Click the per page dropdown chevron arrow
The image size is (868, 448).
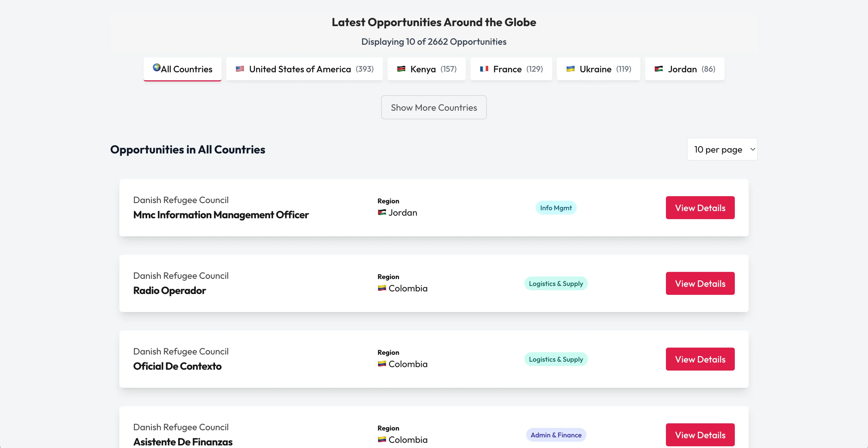tap(752, 149)
